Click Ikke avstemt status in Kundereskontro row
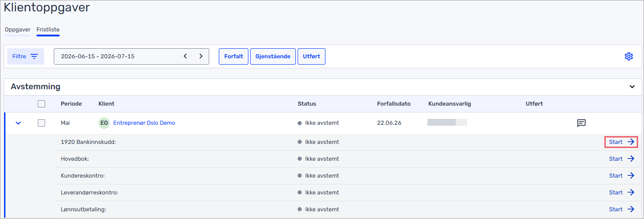The image size is (644, 219). [x=318, y=176]
